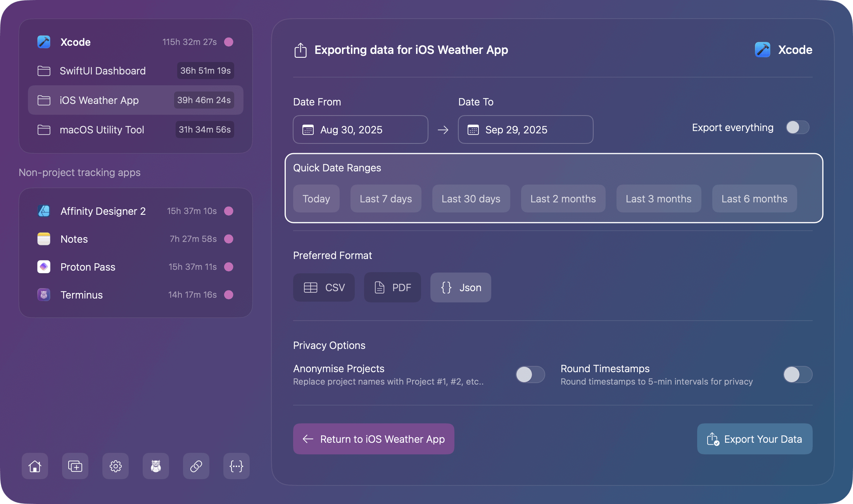Select the Last 6 months quick range

[754, 198]
